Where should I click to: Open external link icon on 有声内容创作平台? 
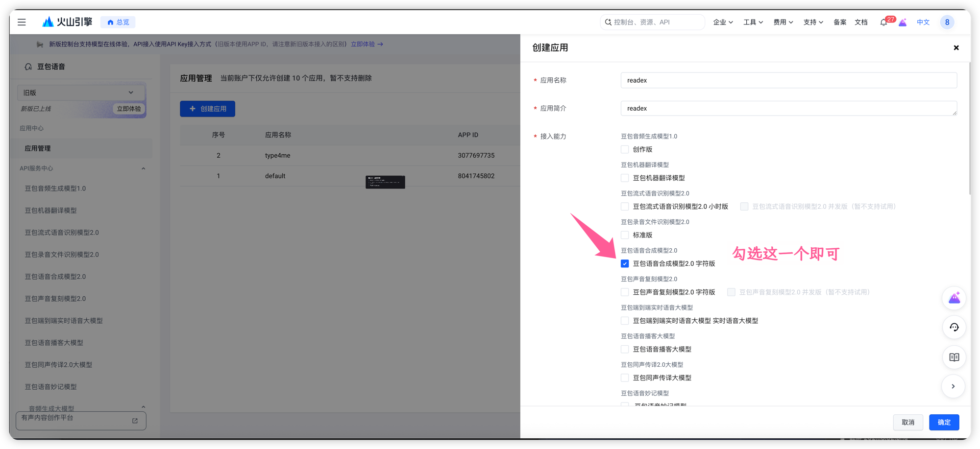(135, 421)
